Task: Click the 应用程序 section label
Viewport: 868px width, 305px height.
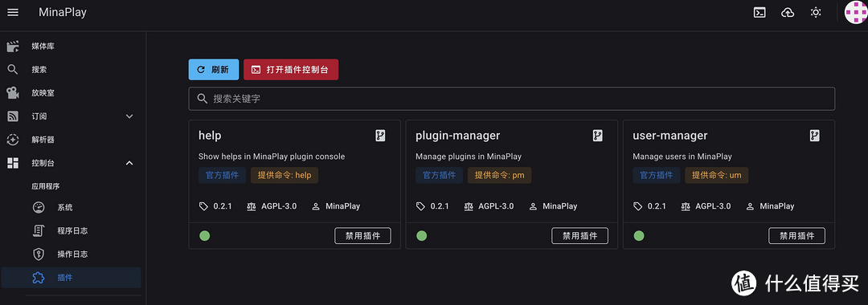Action: pos(46,186)
